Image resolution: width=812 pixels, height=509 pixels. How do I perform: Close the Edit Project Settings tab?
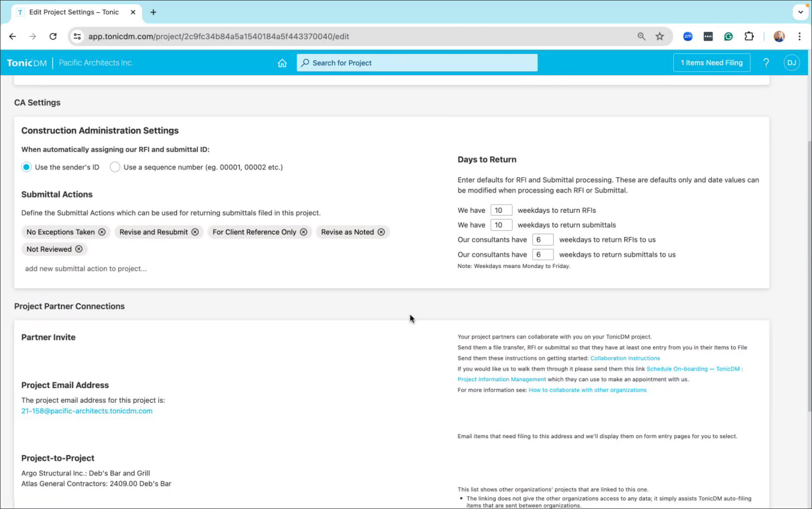(x=133, y=12)
